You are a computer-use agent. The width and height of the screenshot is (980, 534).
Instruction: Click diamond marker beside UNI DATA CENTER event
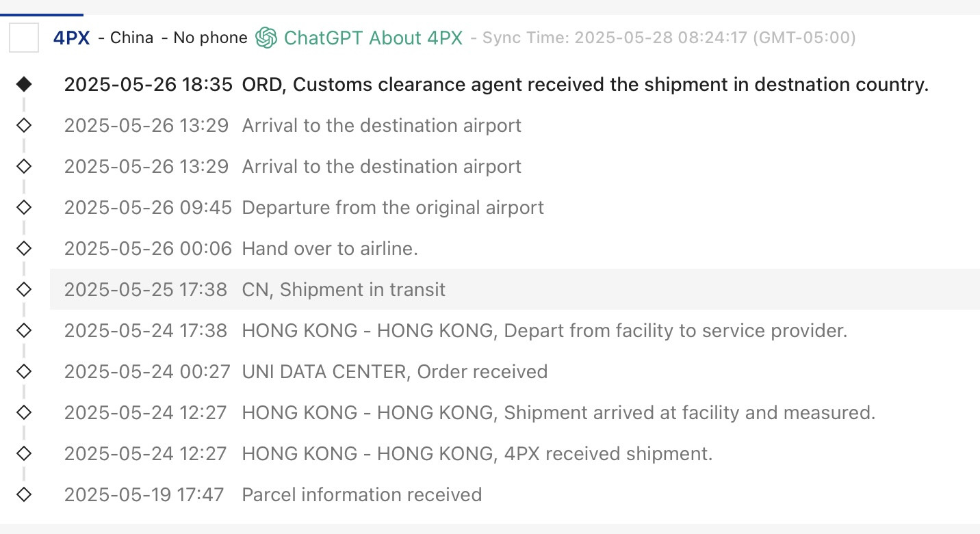click(24, 371)
